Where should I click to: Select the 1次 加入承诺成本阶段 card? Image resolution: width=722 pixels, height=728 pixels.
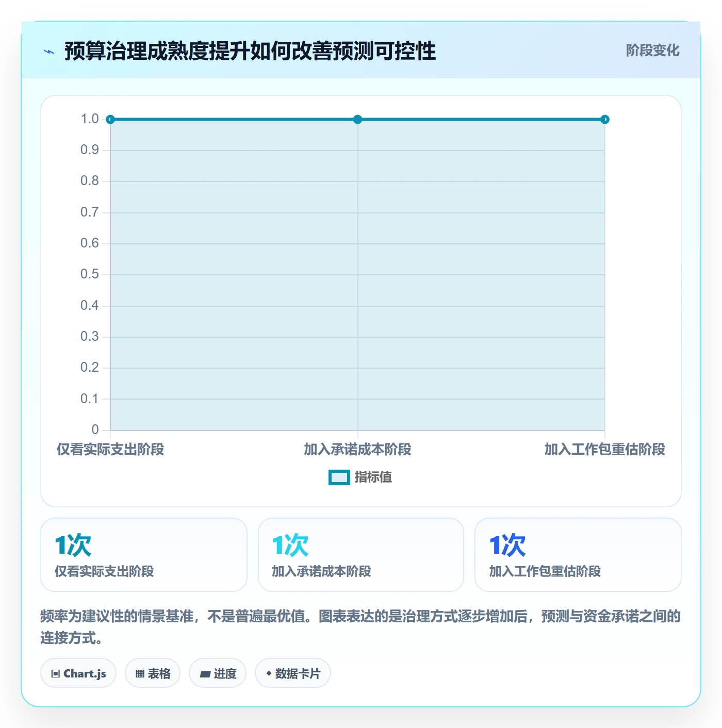[361, 555]
